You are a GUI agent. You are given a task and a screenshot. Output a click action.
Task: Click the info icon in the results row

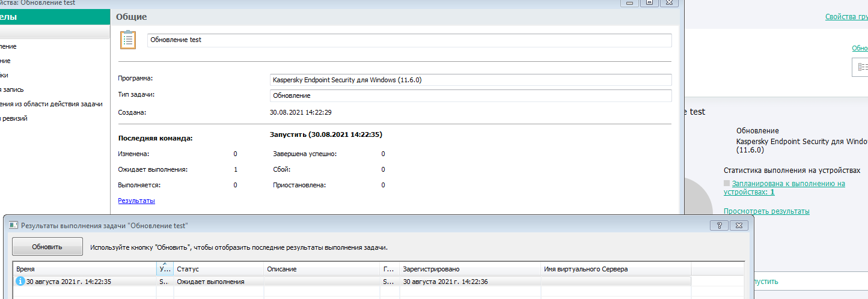tap(20, 281)
